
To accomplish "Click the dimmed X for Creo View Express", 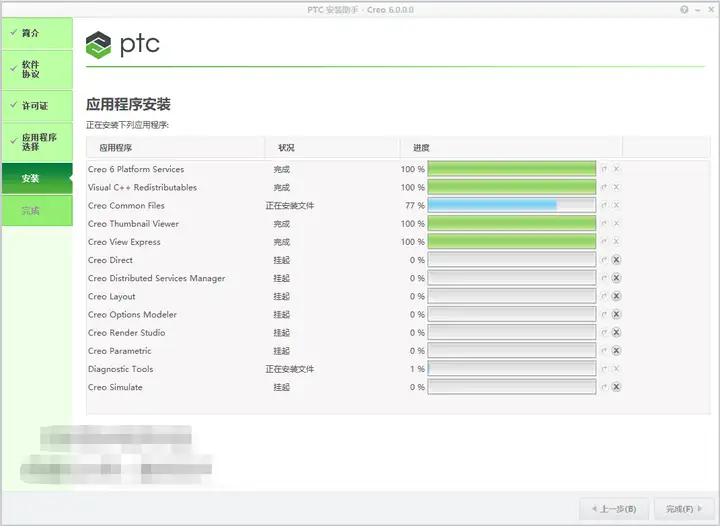I will [616, 241].
